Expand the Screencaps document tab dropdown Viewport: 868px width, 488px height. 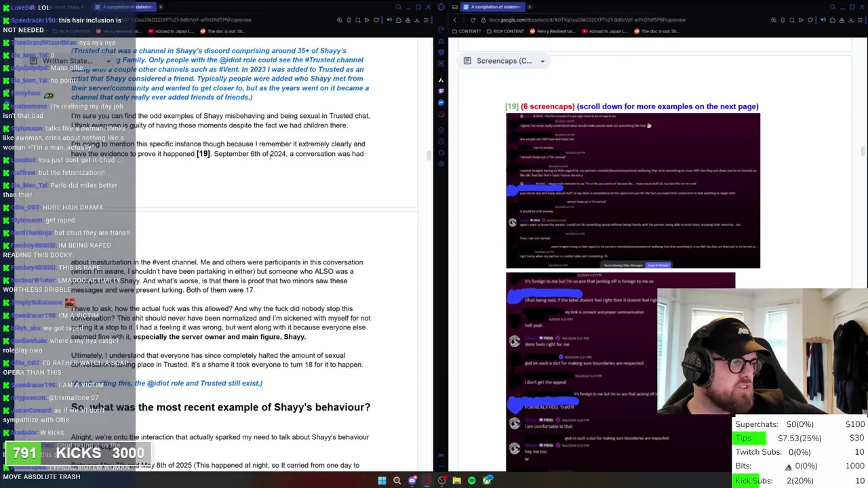pos(542,61)
